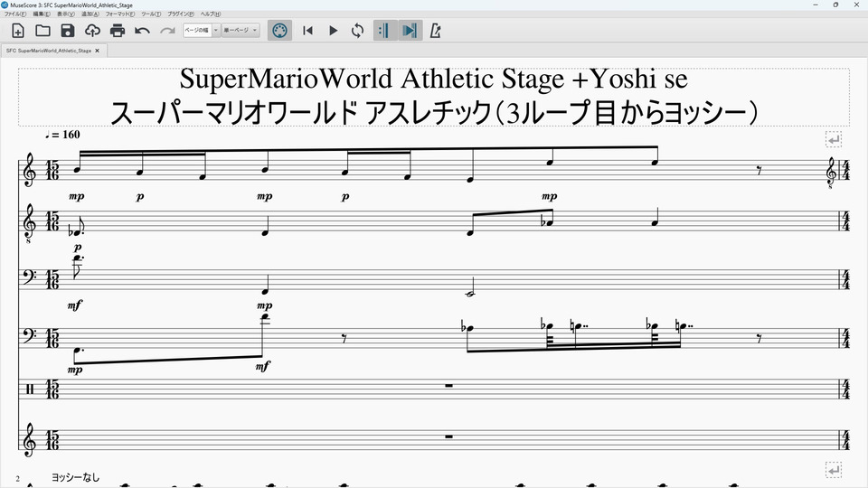Print the score using the printer icon
The width and height of the screenshot is (868, 488).
tap(118, 31)
